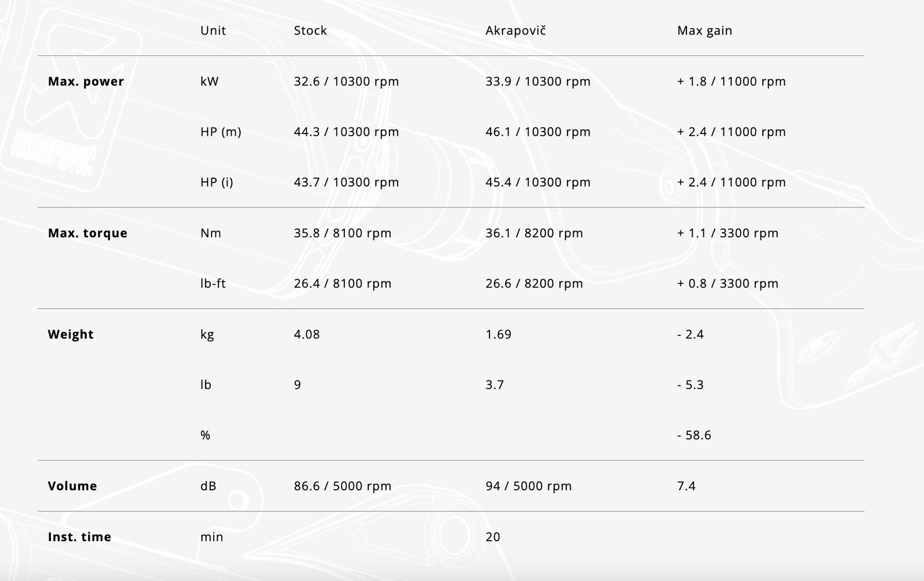The width and height of the screenshot is (924, 581).
Task: Click the 46.1 / 10300 rpm Akrapovič value
Action: pos(538,132)
